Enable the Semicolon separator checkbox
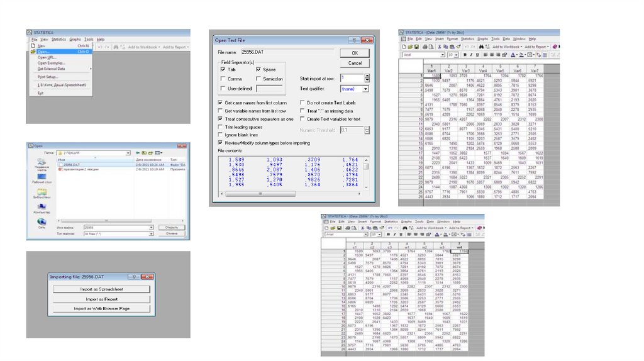 tap(258, 79)
